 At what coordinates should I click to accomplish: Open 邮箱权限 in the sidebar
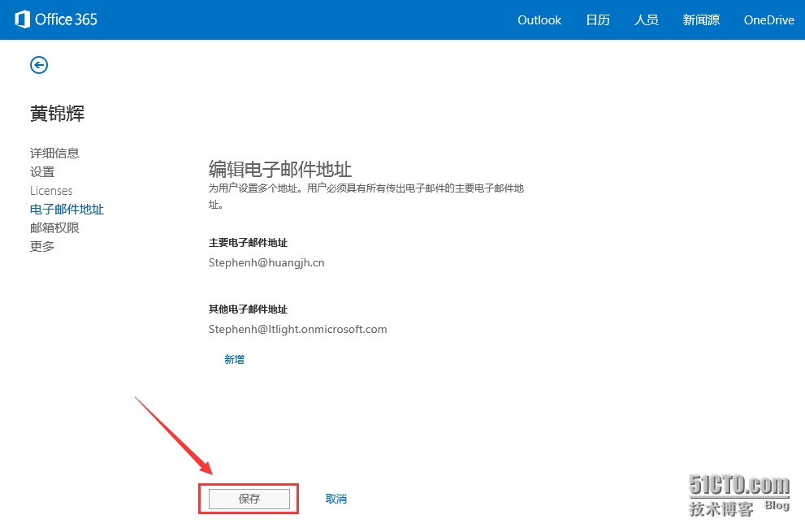tap(54, 227)
